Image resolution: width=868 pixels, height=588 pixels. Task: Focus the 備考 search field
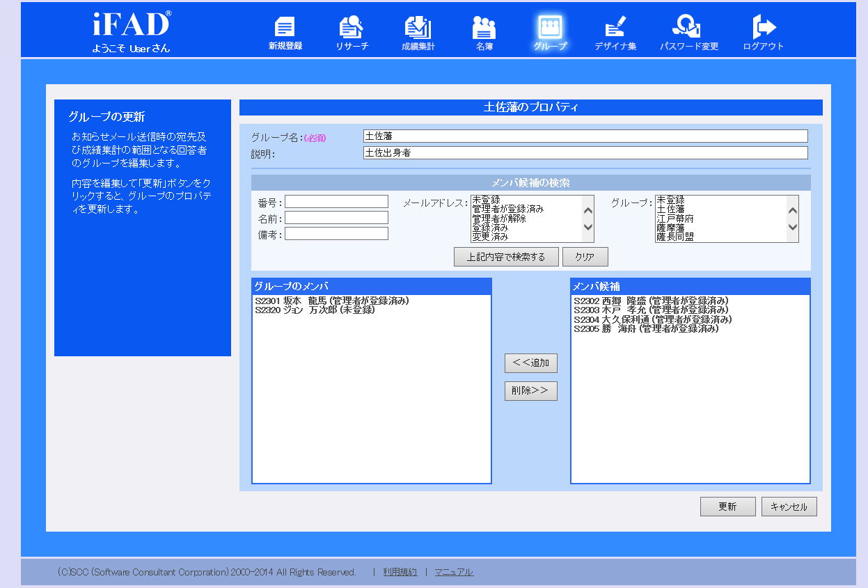coord(336,234)
